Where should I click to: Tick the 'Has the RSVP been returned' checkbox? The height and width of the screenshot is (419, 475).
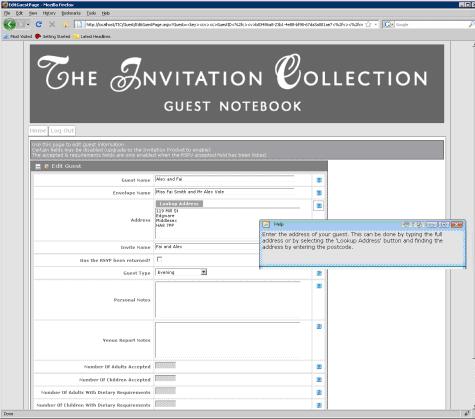click(x=159, y=259)
